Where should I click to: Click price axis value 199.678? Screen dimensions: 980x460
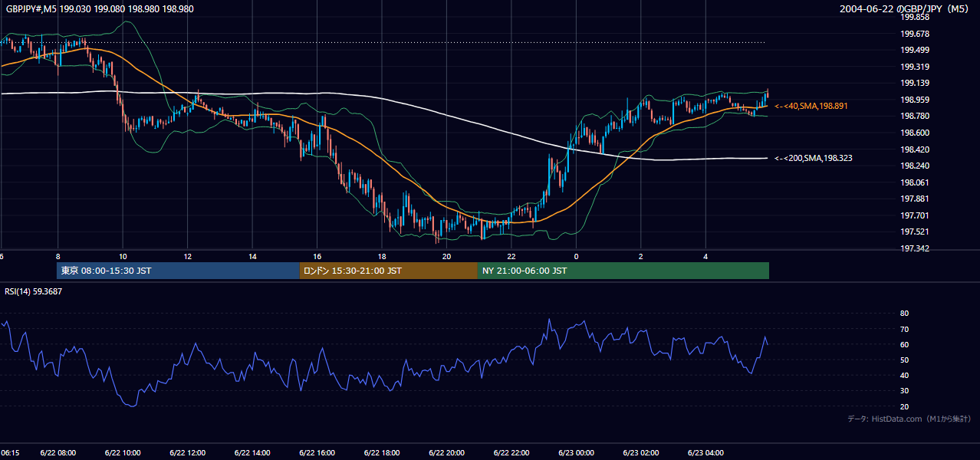[x=914, y=34]
